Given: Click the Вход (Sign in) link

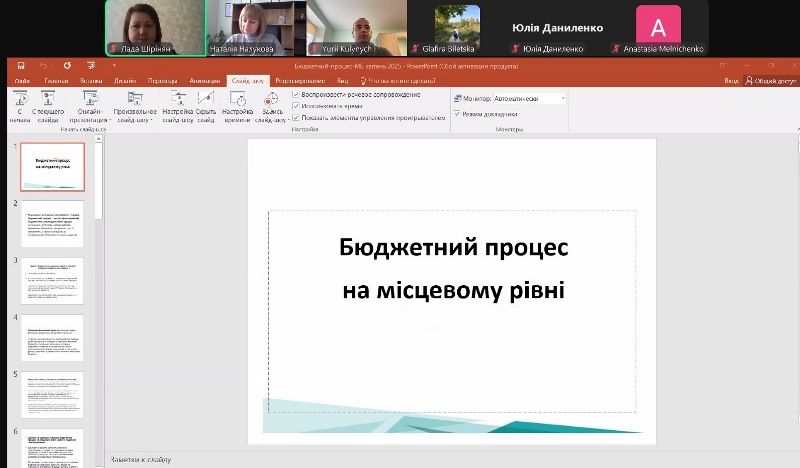Looking at the screenshot, I should (731, 80).
